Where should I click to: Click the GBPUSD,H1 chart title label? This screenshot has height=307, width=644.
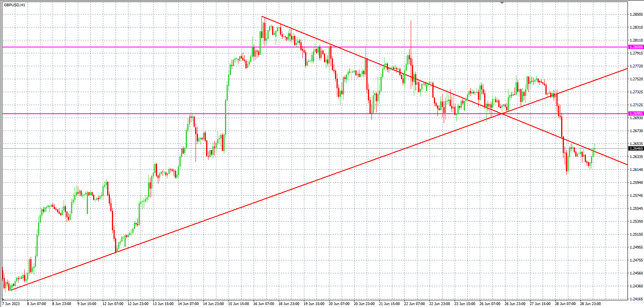click(x=15, y=5)
